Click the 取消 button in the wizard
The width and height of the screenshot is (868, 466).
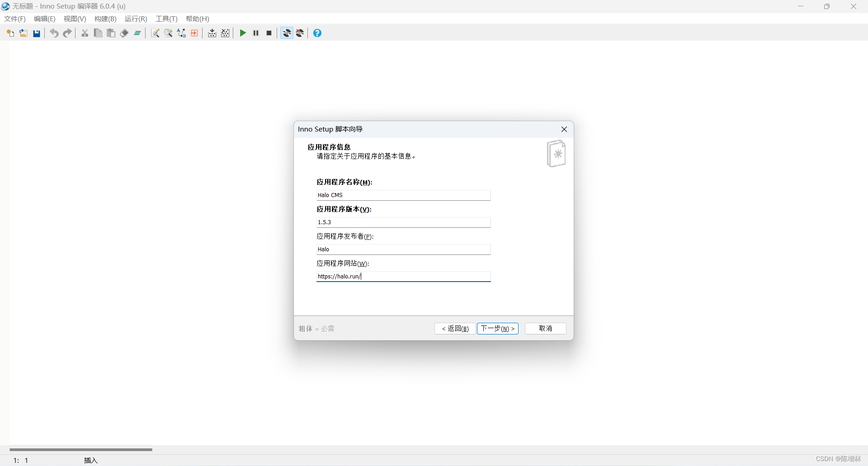pyautogui.click(x=546, y=329)
